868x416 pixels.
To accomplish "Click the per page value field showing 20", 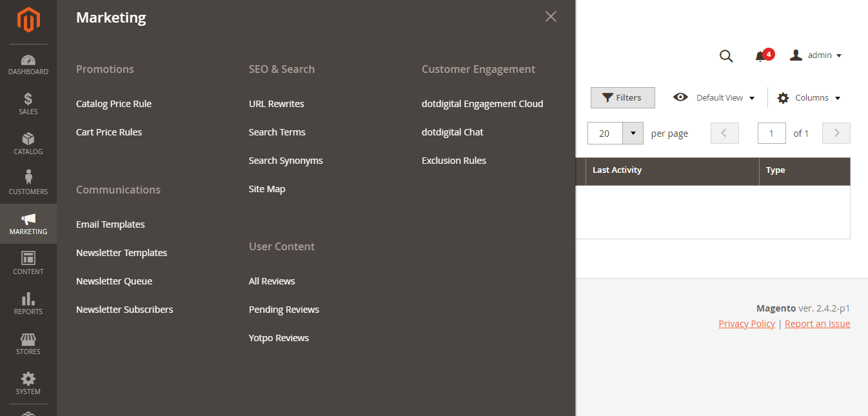I will click(605, 134).
